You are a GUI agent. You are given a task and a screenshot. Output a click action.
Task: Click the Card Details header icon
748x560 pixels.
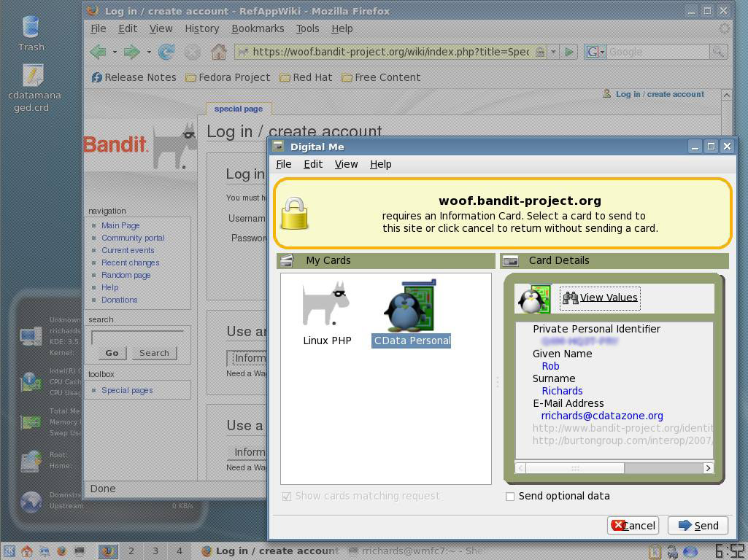coord(510,261)
